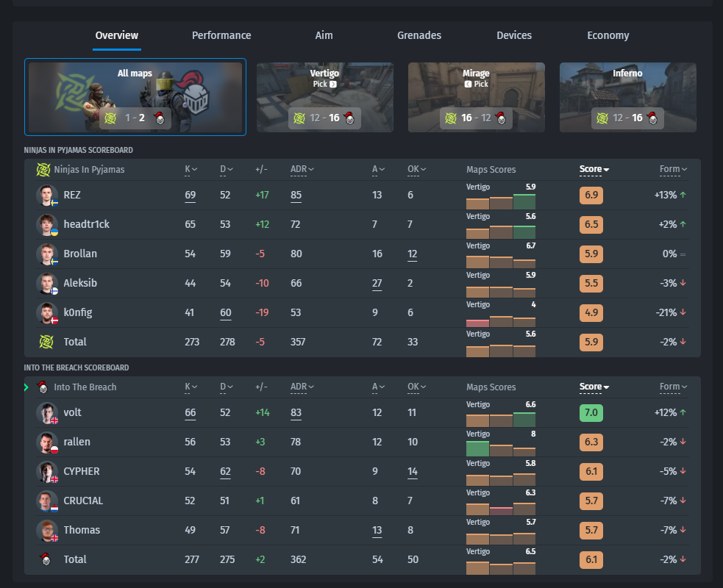Viewport: 723px width, 588px height.
Task: Open Brollan player name link
Action: coord(80,254)
